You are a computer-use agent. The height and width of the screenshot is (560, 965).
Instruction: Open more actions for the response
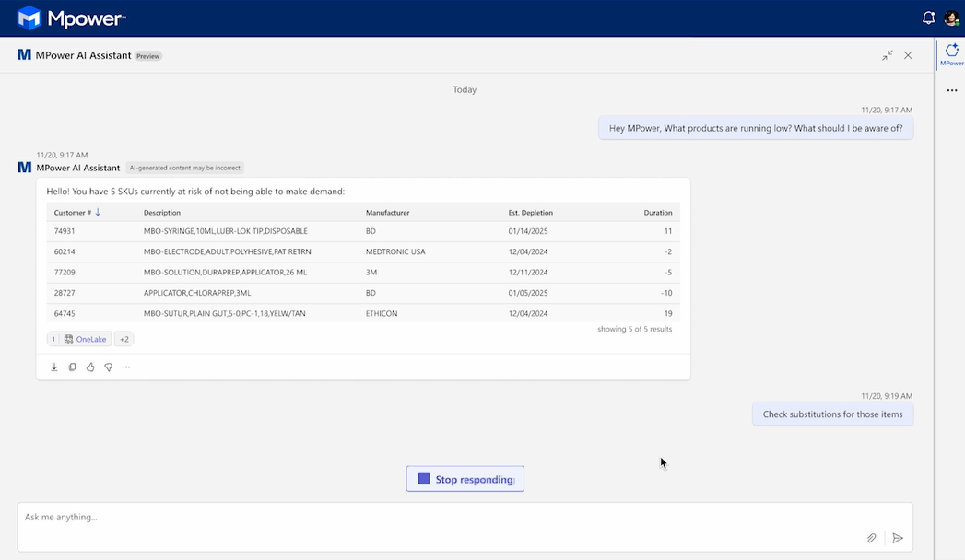click(126, 367)
